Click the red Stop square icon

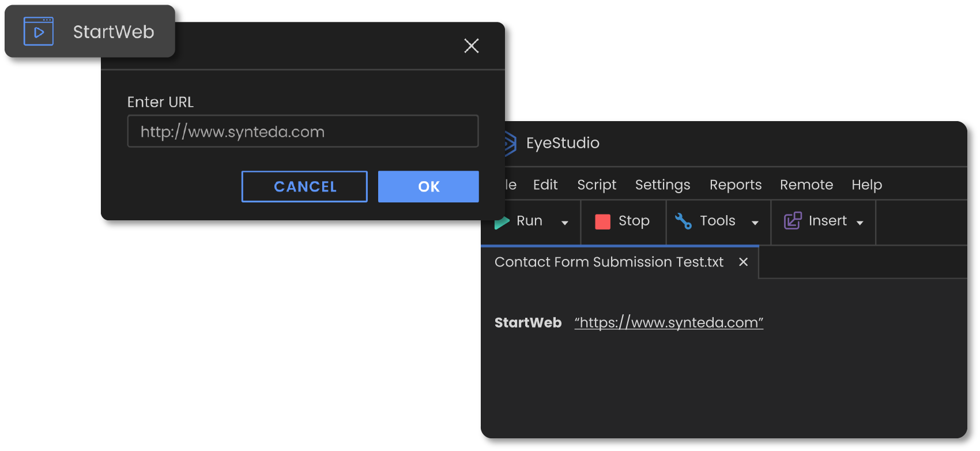point(602,221)
